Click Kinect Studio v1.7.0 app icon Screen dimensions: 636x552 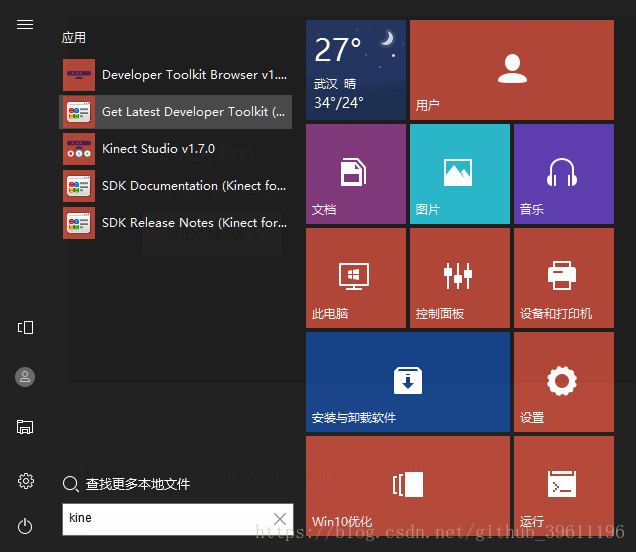[x=79, y=149]
